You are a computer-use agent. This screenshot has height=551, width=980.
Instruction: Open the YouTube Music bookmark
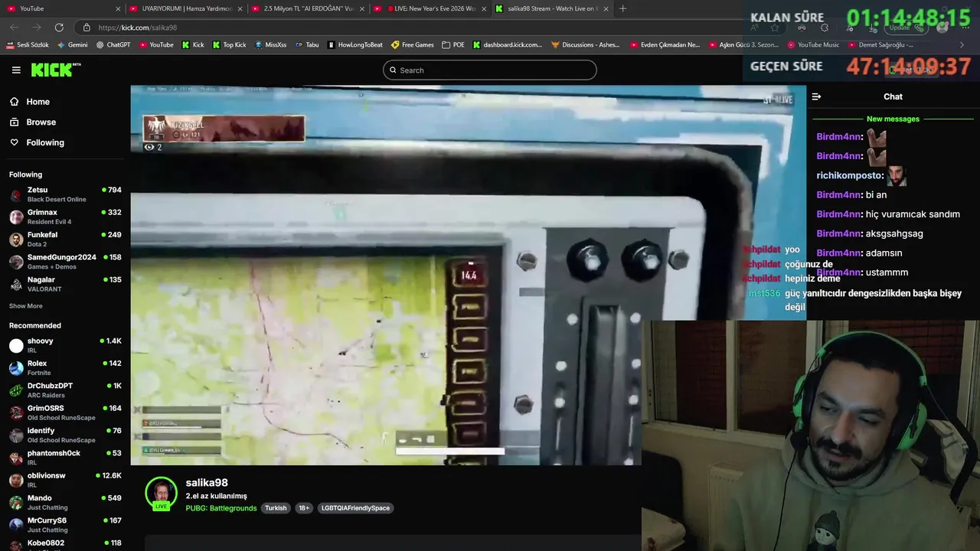coord(813,45)
